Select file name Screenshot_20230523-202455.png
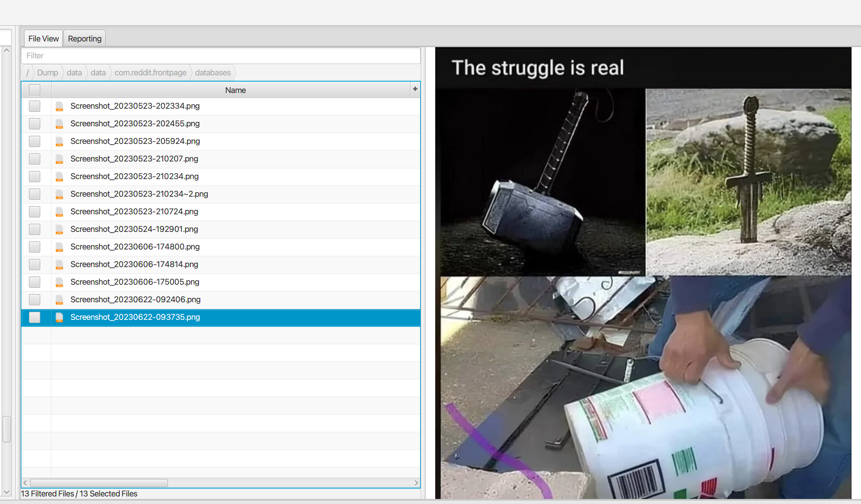Screen dimensions: 861x504 coord(135,123)
